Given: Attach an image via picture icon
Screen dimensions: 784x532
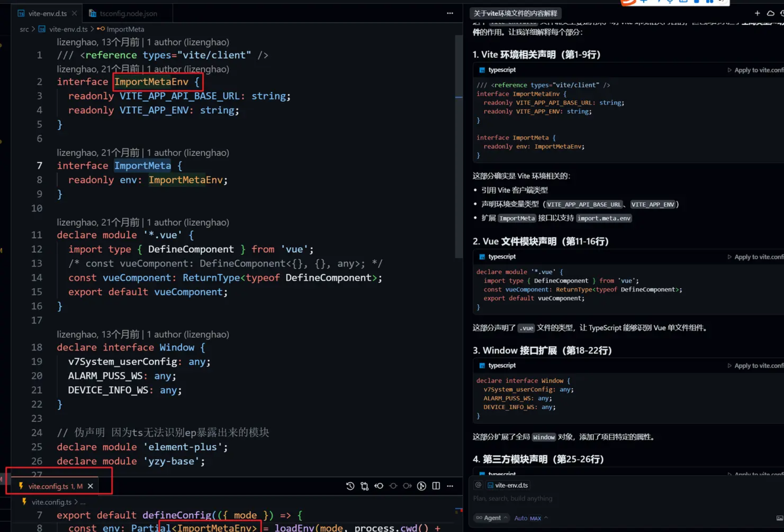Looking at the screenshot, I should pyautogui.click(x=779, y=518).
